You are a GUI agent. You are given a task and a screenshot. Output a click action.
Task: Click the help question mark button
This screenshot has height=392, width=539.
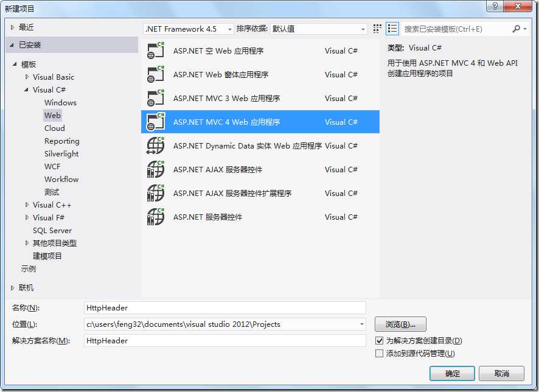pos(495,6)
